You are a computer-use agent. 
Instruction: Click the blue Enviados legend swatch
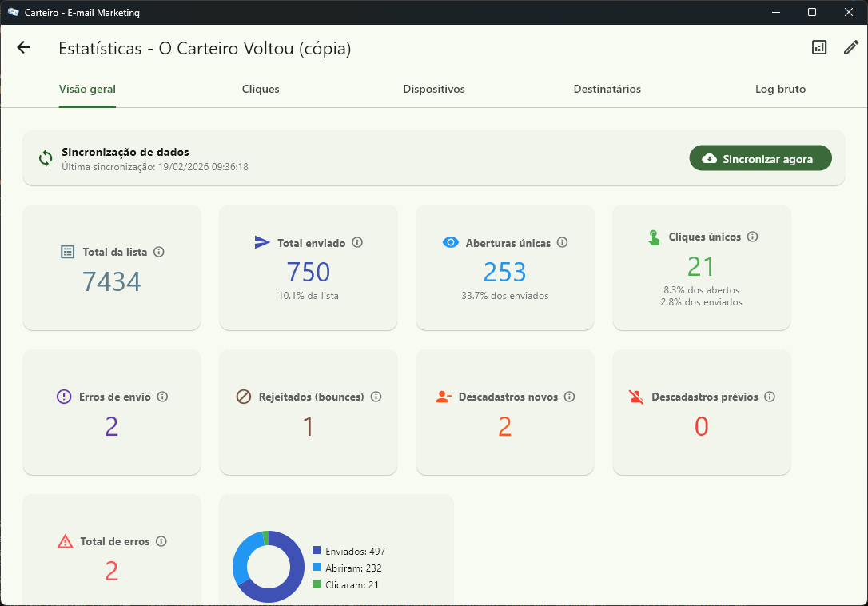coord(317,551)
